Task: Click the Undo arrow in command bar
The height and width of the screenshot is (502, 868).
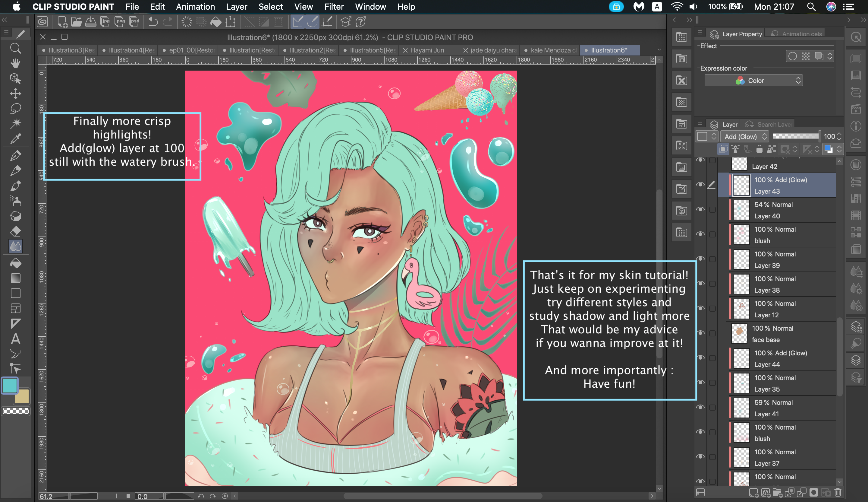Action: 153,22
